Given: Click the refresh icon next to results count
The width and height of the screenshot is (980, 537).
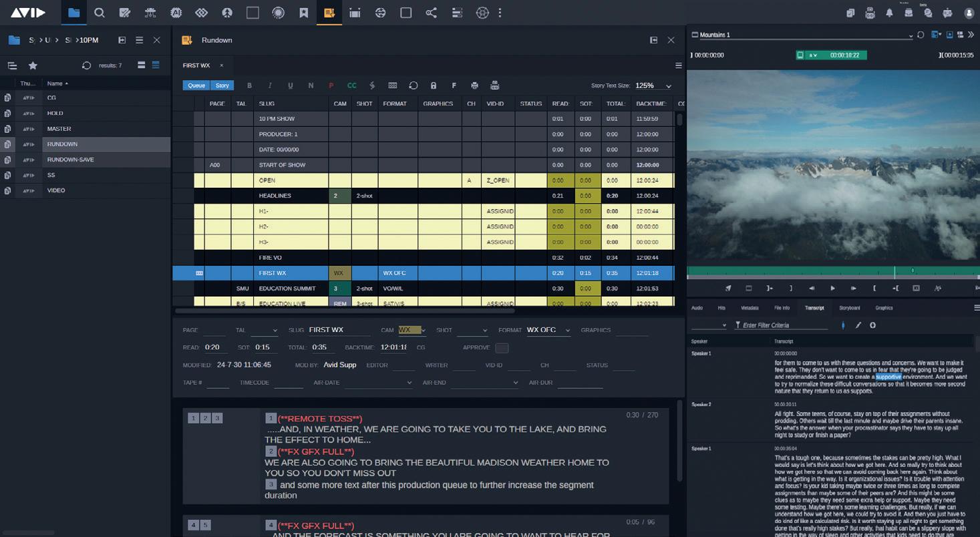Looking at the screenshot, I should [x=86, y=65].
